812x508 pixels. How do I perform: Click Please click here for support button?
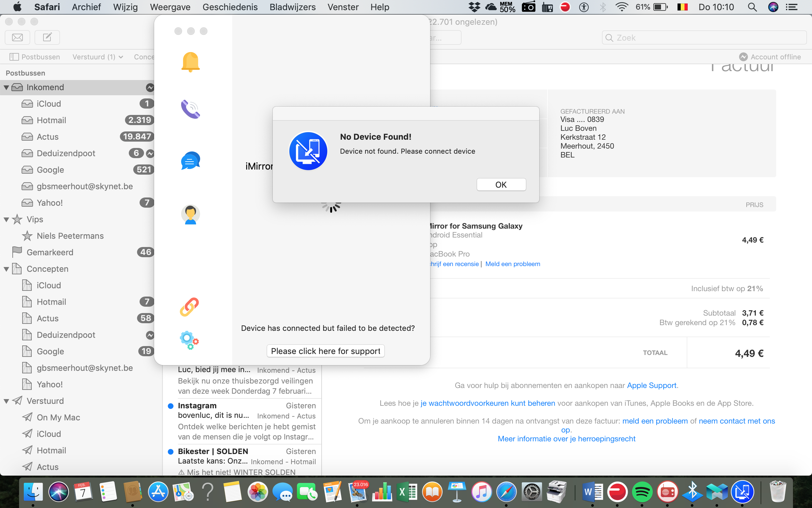[x=325, y=351]
